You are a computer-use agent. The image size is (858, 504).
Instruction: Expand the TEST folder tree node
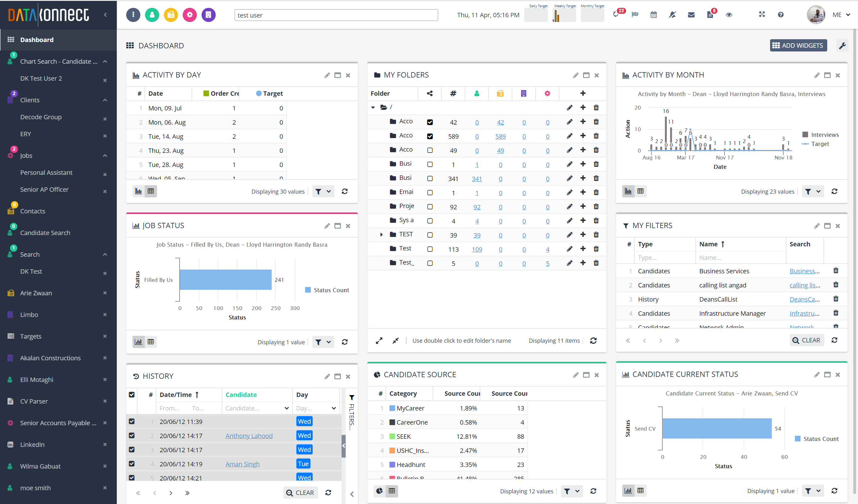[x=381, y=234]
